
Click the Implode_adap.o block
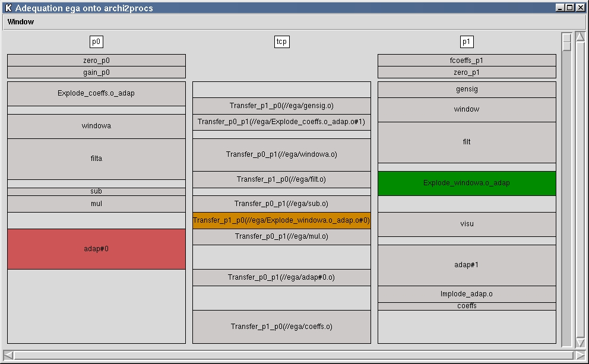tap(467, 294)
